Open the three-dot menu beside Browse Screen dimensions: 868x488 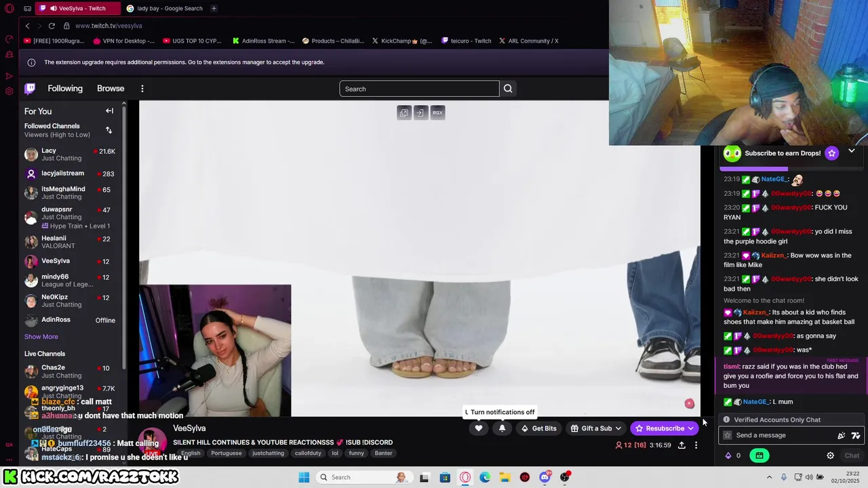pyautogui.click(x=142, y=89)
